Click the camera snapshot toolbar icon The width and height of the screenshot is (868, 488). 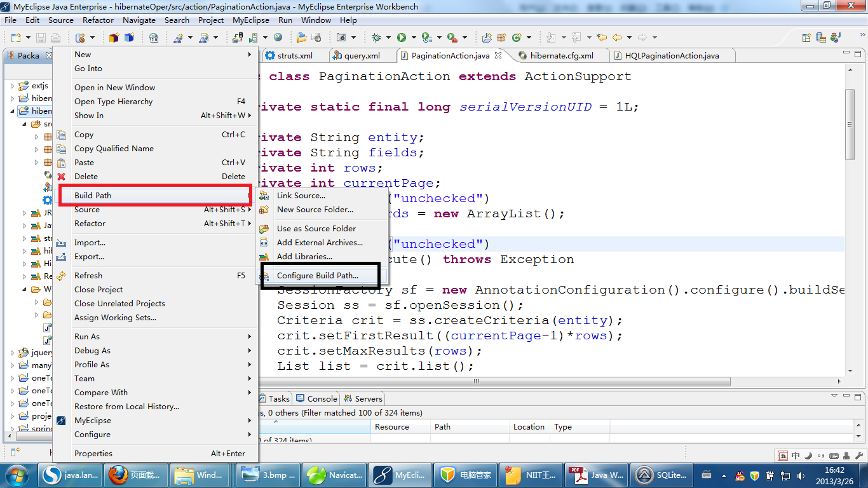coord(341,37)
